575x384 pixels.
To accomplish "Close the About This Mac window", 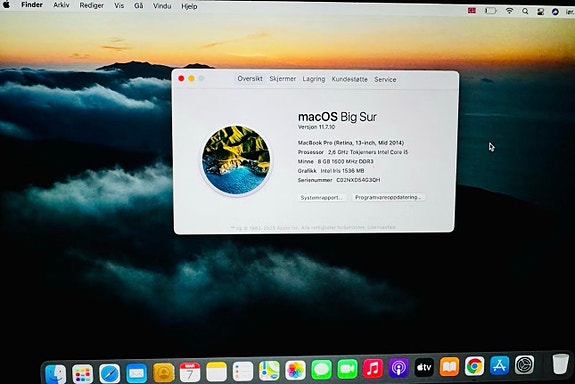I will tap(181, 78).
